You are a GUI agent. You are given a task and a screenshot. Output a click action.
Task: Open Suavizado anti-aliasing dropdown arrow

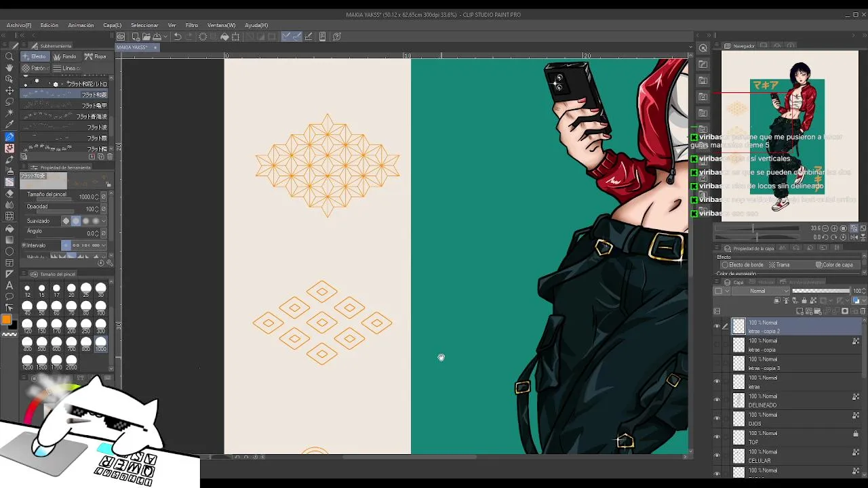click(x=104, y=221)
